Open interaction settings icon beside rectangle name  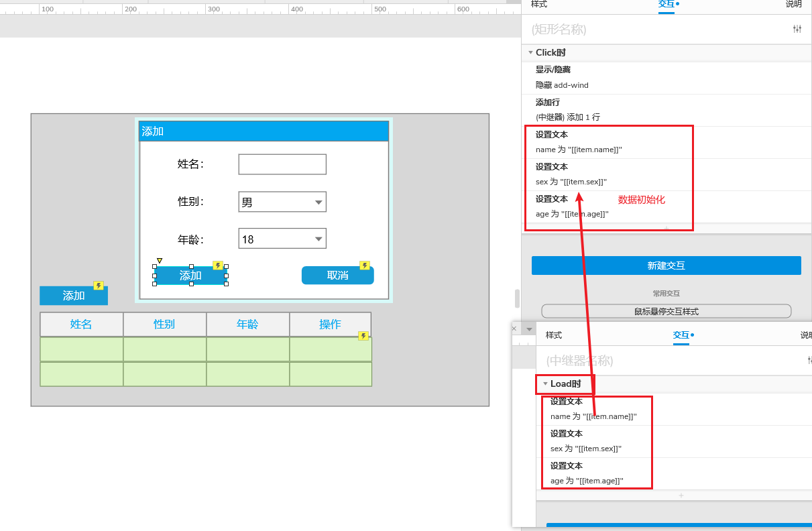797,29
